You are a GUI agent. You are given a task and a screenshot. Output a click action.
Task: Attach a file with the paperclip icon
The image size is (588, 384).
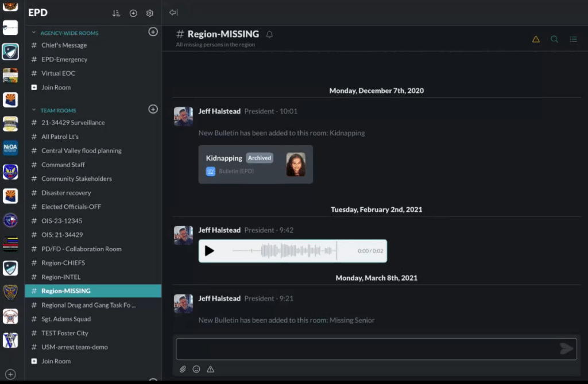click(183, 369)
